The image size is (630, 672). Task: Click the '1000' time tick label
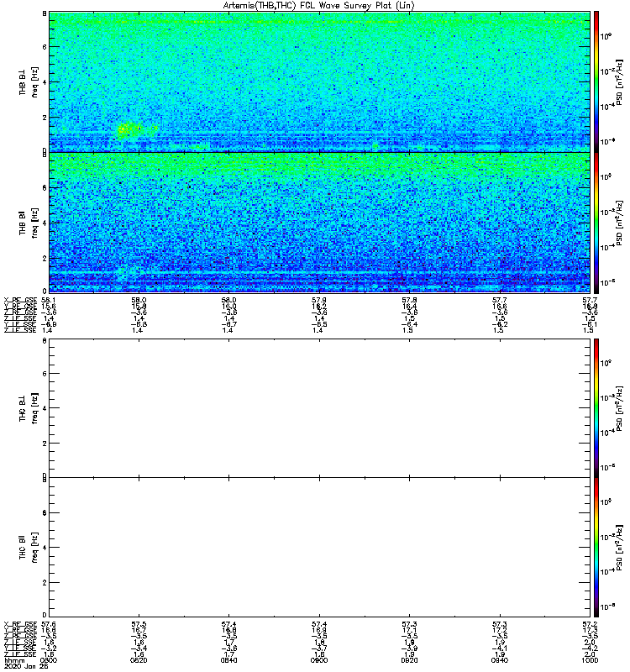click(x=590, y=660)
